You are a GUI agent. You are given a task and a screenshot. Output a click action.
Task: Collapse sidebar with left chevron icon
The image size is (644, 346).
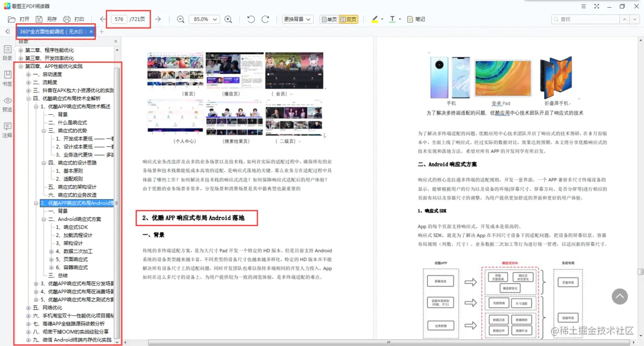(x=7, y=32)
